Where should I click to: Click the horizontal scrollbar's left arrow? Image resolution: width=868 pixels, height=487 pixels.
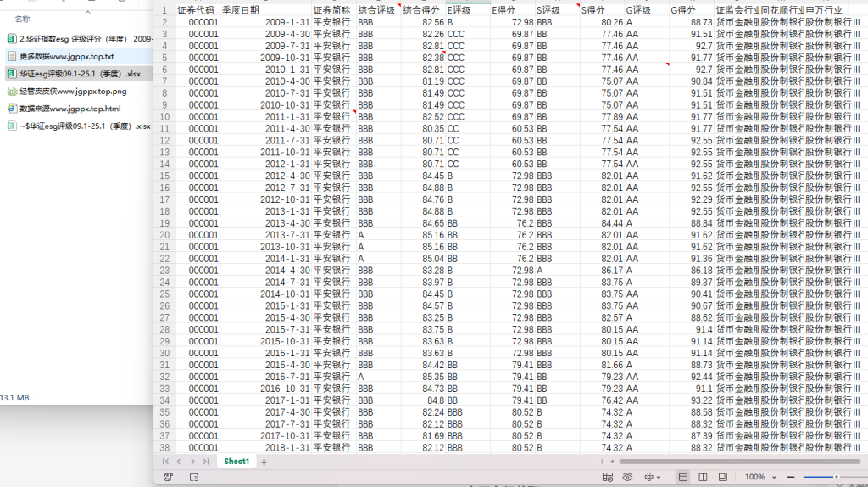click(612, 461)
